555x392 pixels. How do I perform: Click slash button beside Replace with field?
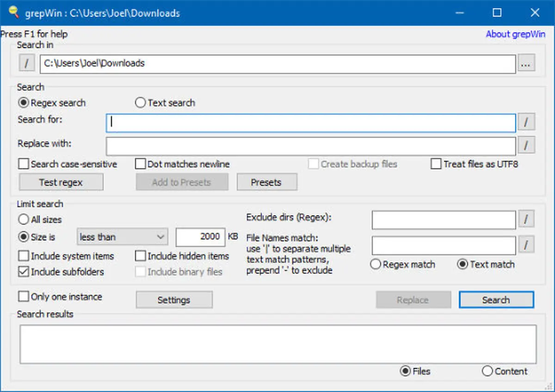[526, 145]
